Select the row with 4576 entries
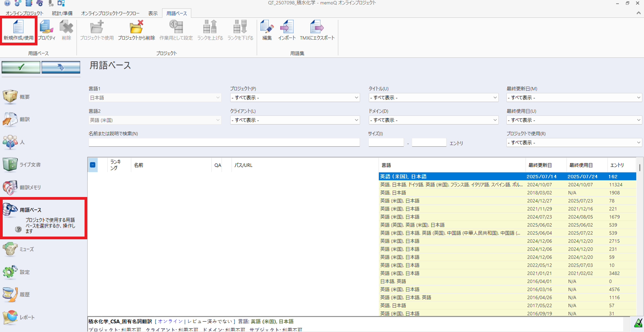The image size is (644, 332). 507,289
